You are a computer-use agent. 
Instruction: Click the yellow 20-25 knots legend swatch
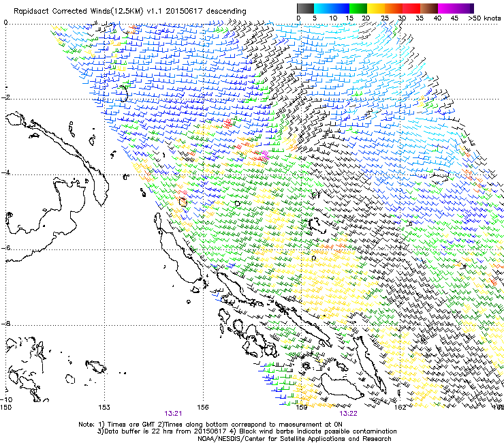376,8
